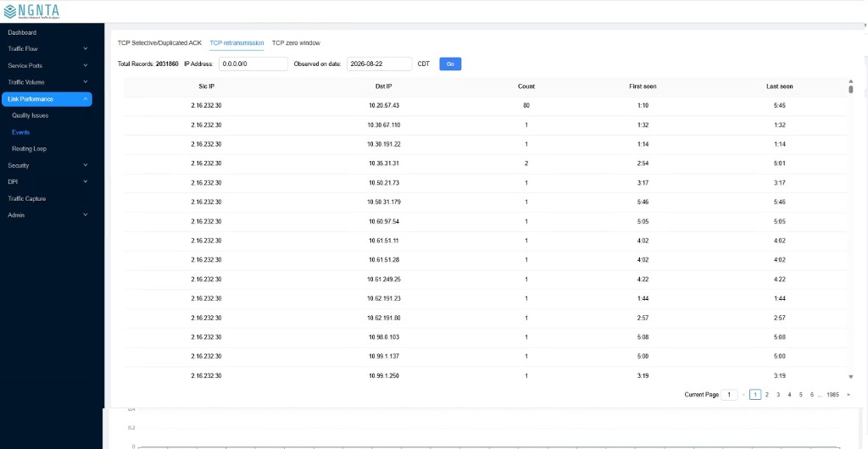The width and height of the screenshot is (868, 449).
Task: Jump to last page 1985
Action: tap(832, 394)
